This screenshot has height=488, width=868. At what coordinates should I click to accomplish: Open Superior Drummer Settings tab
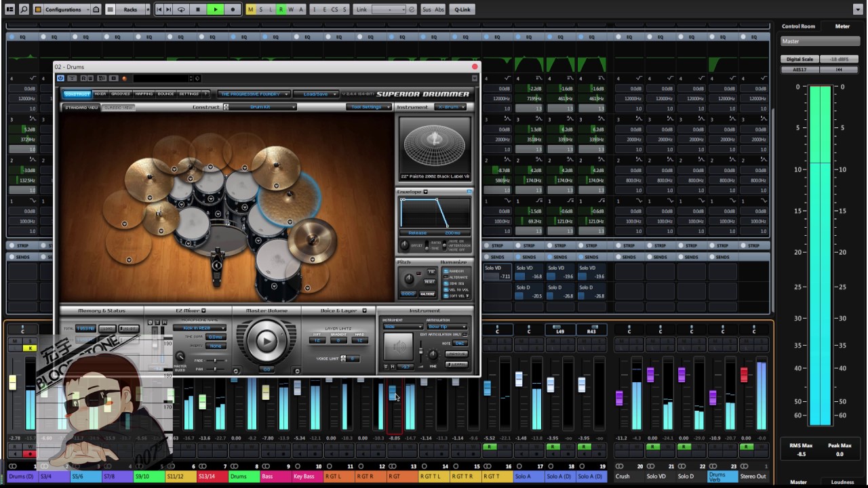click(189, 94)
